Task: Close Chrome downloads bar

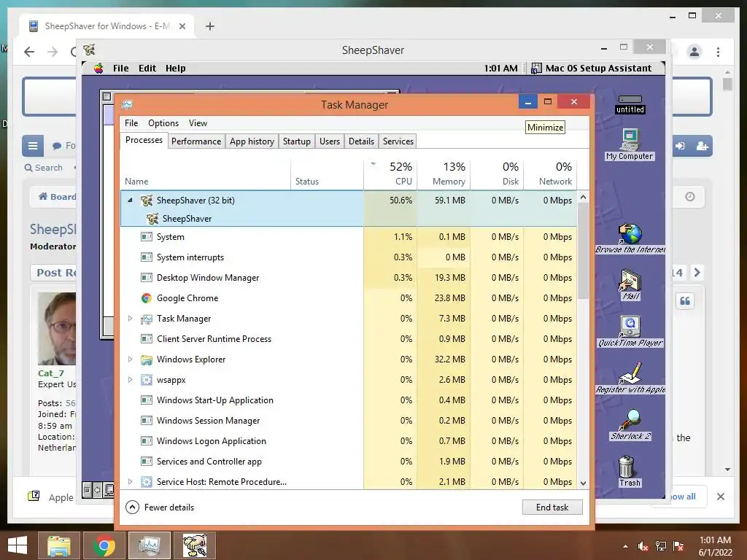Action: tap(720, 497)
